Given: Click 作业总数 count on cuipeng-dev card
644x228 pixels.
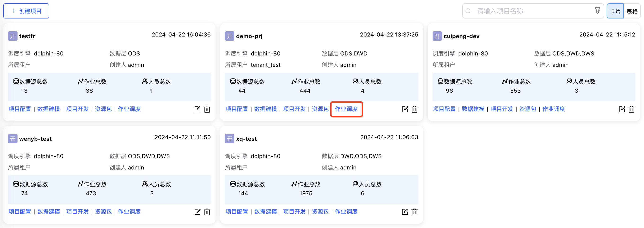Looking at the screenshot, I should [515, 91].
